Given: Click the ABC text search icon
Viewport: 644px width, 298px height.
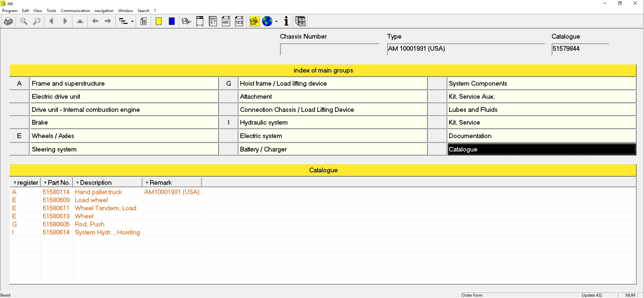Looking at the screenshot, I should point(226,21).
